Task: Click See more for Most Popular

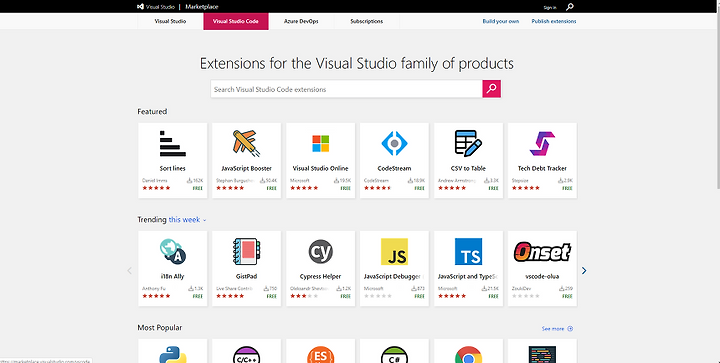Action: tap(552, 329)
